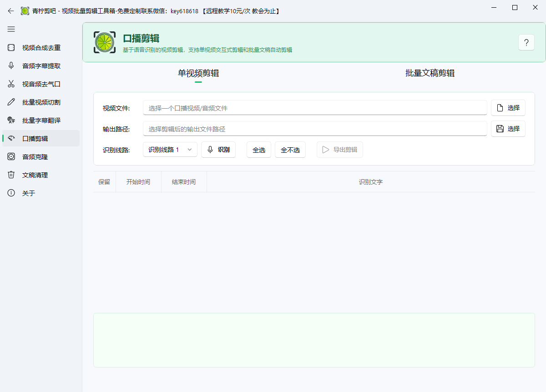Click 全选 to select all segments
The image size is (546, 392).
pyautogui.click(x=258, y=150)
